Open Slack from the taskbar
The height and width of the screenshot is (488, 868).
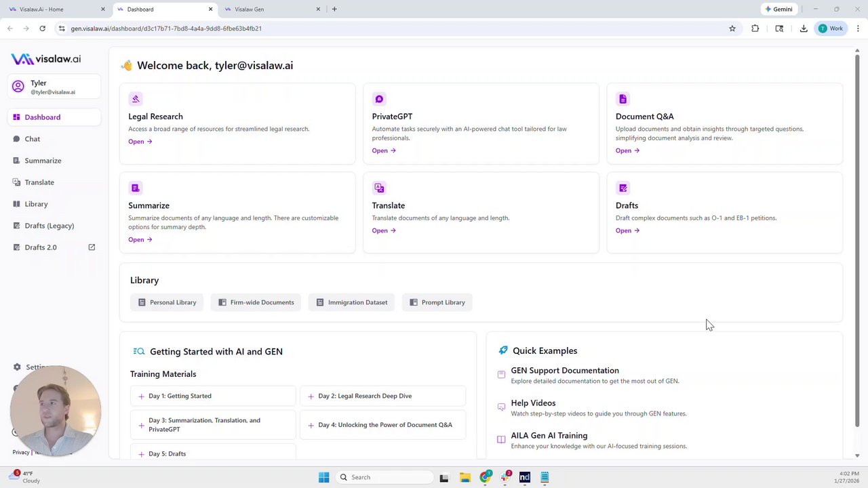(505, 477)
